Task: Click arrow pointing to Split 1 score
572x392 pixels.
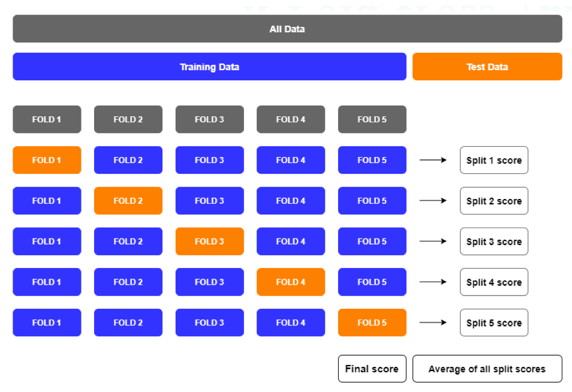Action: pyautogui.click(x=433, y=160)
